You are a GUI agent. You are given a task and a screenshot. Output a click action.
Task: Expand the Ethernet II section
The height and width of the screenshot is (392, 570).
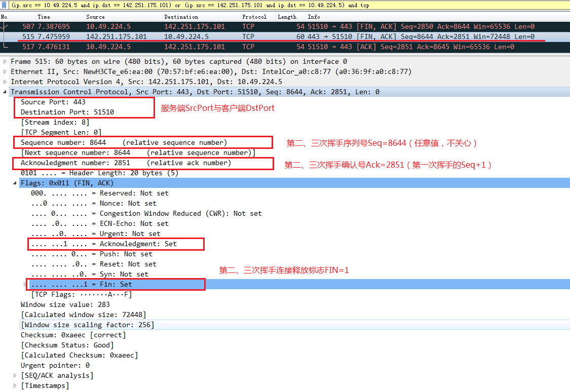5,71
